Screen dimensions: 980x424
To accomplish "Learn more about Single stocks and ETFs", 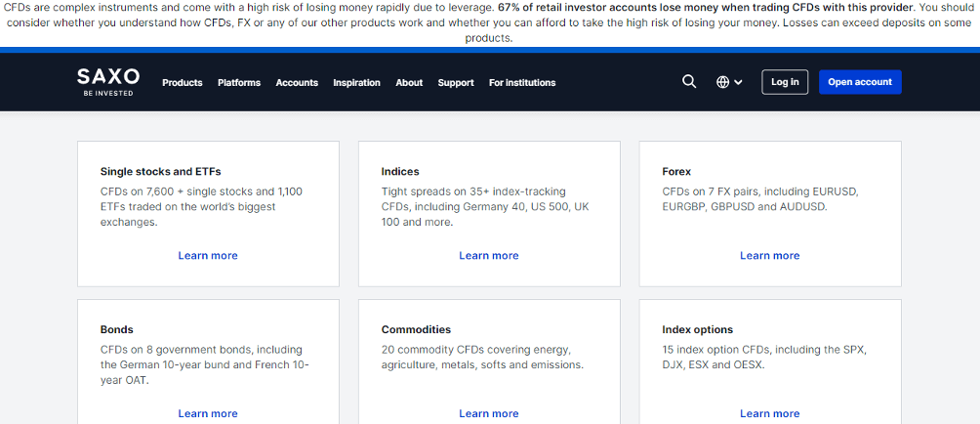I will pyautogui.click(x=208, y=256).
